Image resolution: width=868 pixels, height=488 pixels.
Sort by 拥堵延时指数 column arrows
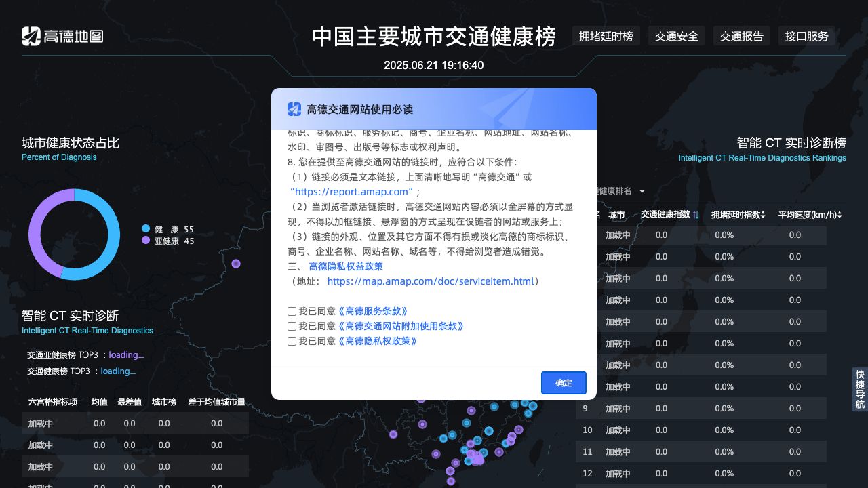[763, 215]
